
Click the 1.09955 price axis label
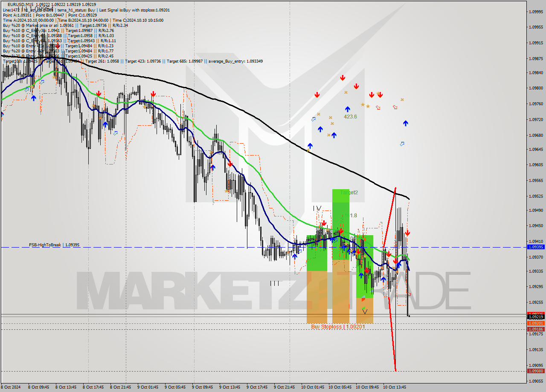tap(536, 27)
